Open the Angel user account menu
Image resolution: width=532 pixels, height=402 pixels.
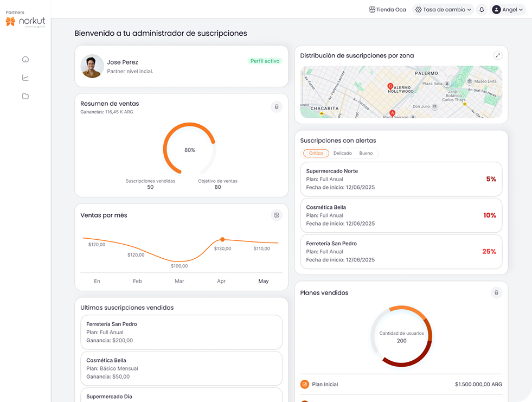[x=508, y=10]
